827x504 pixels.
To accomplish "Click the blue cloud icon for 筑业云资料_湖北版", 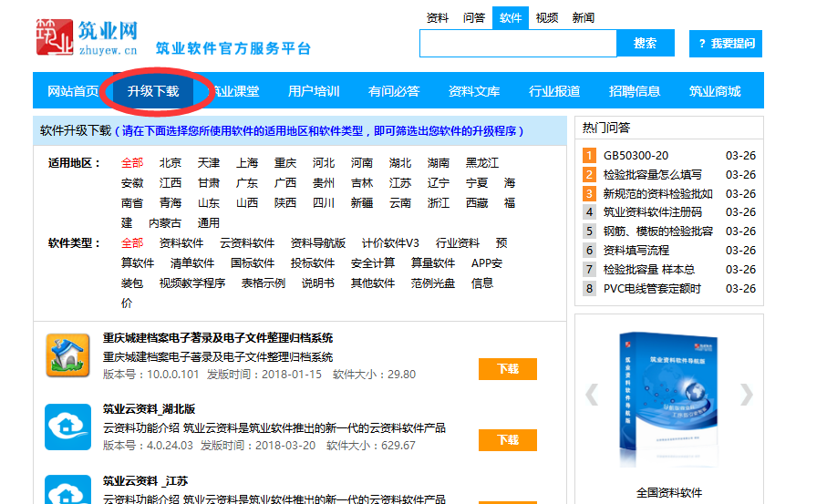I will 67,427.
